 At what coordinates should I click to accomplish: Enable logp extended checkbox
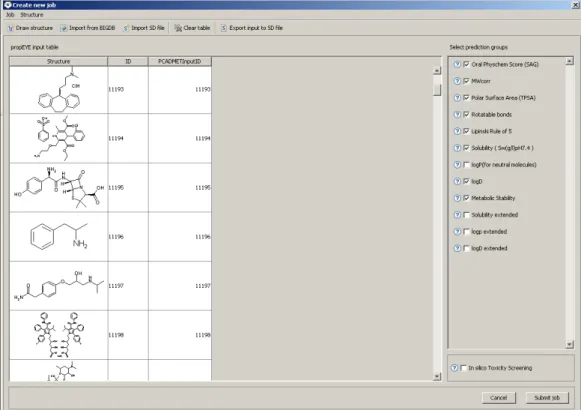click(467, 231)
